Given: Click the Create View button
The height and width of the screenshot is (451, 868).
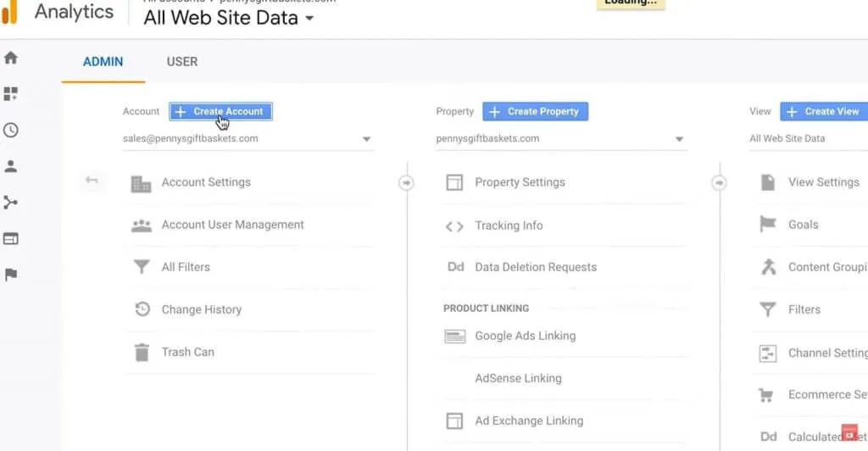Looking at the screenshot, I should pos(824,111).
